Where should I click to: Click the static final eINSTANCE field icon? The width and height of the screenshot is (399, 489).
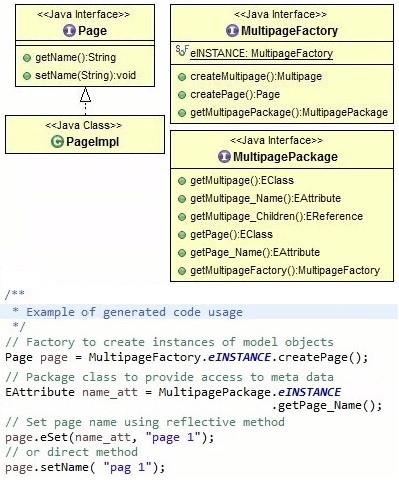(182, 51)
